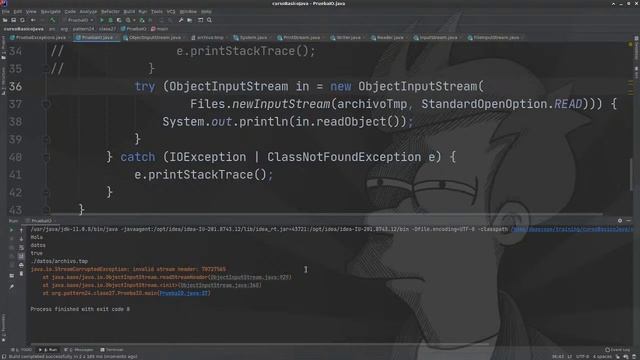The width and height of the screenshot is (640, 360).
Task: Click the Print icon in Run console
Action: (x=21, y=265)
